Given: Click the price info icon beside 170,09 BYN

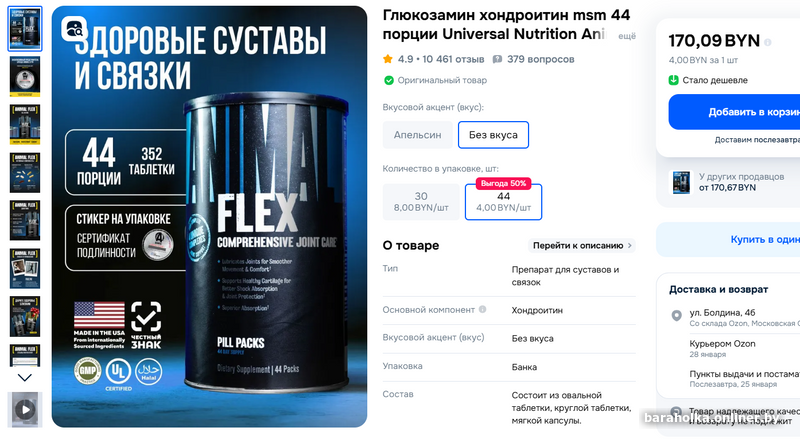Looking at the screenshot, I should pyautogui.click(x=768, y=42).
